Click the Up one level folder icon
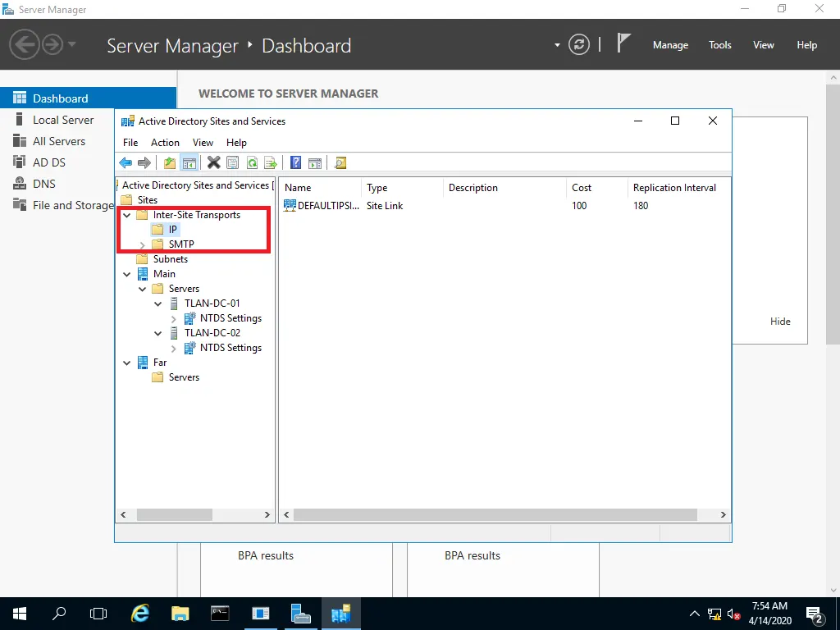840x630 pixels. [x=170, y=163]
